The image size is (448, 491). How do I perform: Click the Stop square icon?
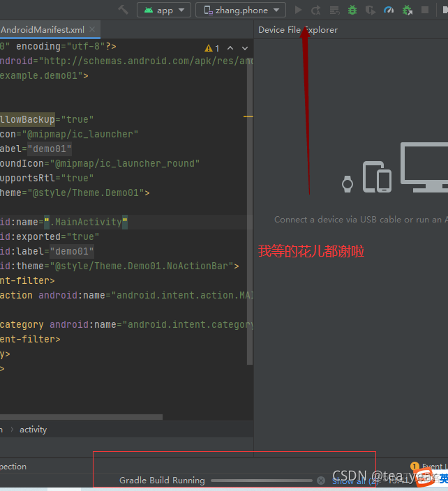[425, 10]
